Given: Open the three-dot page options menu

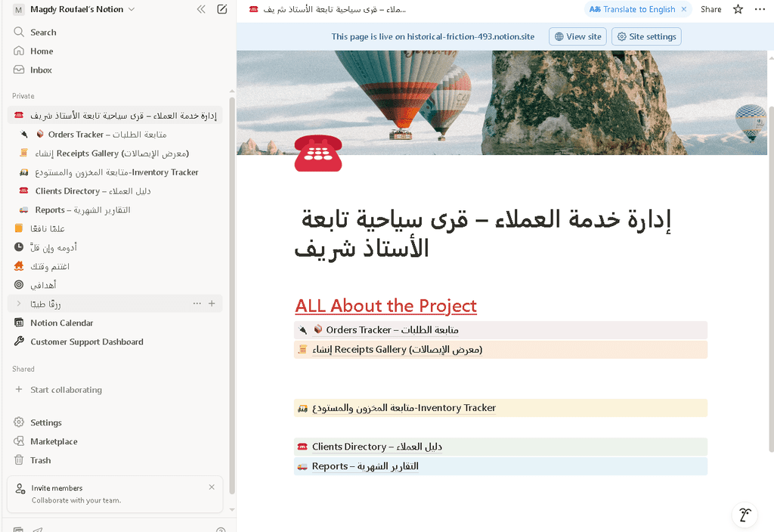Looking at the screenshot, I should coord(759,10).
